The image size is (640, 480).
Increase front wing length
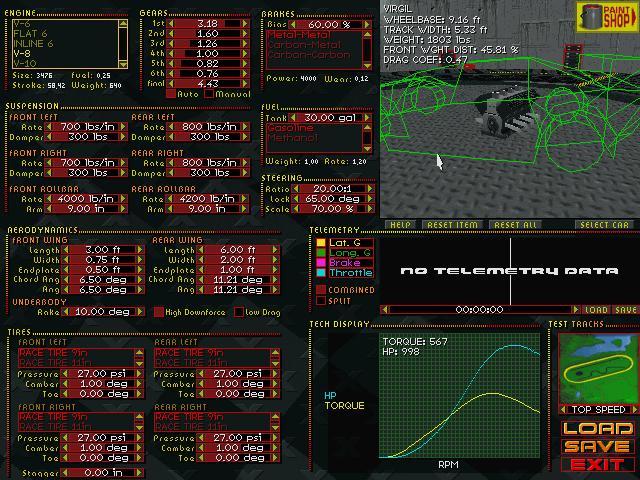[x=140, y=249]
